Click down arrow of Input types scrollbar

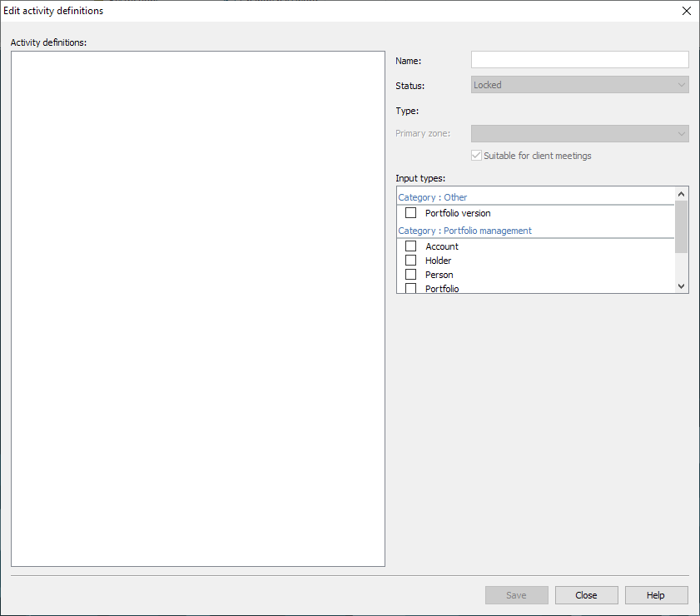point(682,286)
